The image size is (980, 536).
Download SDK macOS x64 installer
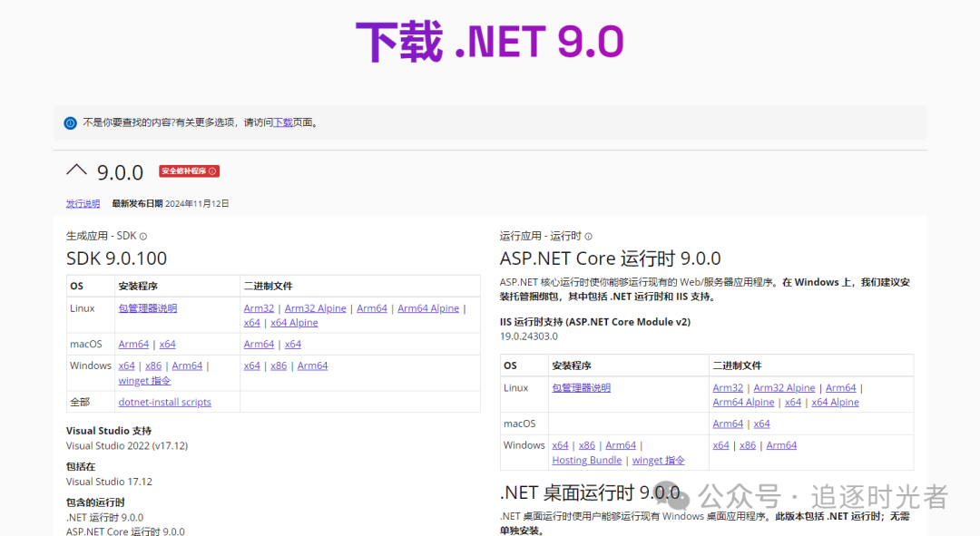(168, 345)
